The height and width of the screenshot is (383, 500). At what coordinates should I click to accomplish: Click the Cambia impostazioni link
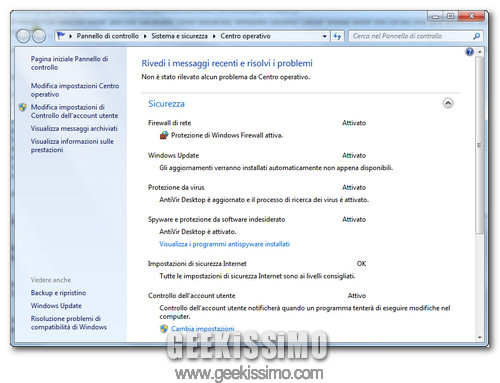click(203, 329)
